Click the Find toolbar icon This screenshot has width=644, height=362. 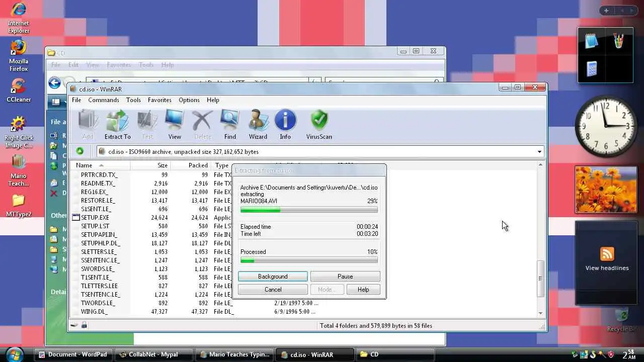point(230,125)
